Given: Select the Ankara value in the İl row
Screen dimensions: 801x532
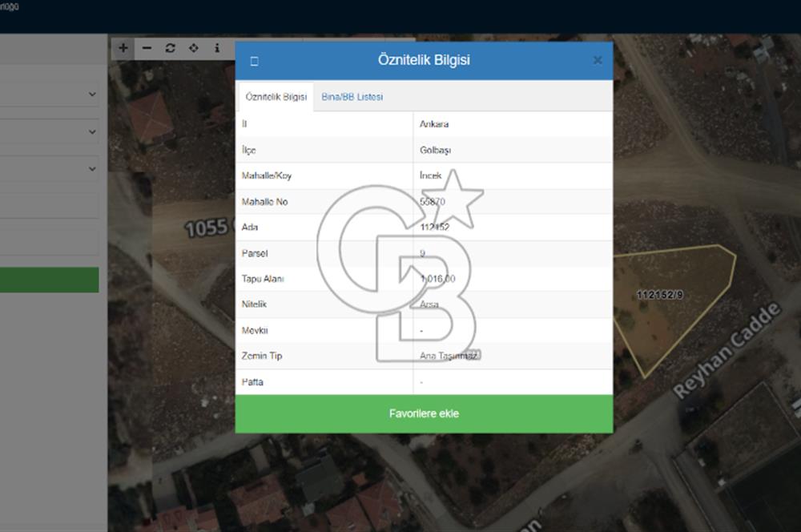Looking at the screenshot, I should 433,124.
